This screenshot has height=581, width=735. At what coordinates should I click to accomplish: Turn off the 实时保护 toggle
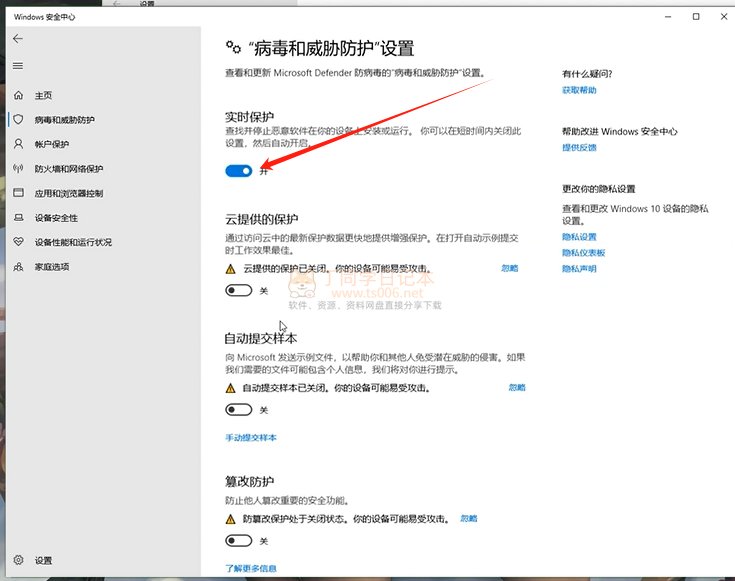238,171
